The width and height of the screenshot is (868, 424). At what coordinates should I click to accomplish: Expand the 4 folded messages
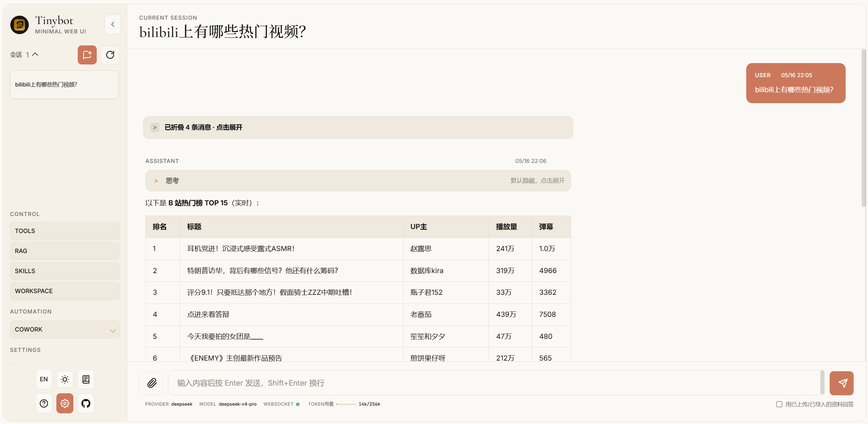(358, 127)
